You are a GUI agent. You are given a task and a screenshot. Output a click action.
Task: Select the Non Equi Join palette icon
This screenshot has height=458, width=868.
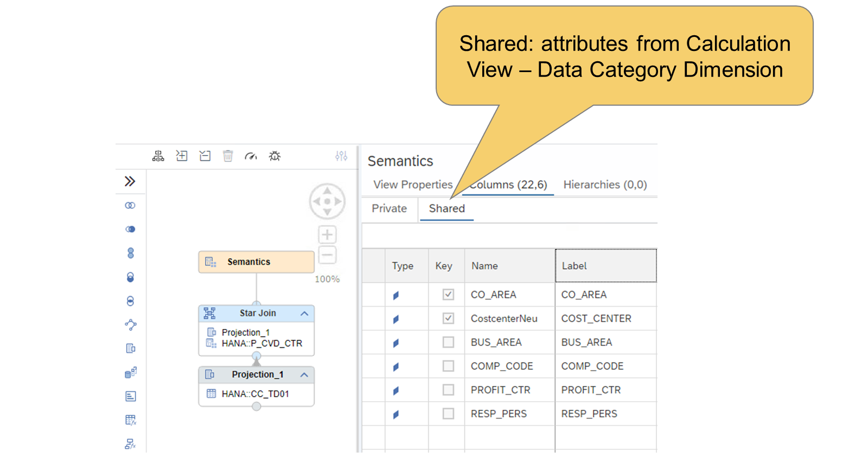tap(130, 229)
